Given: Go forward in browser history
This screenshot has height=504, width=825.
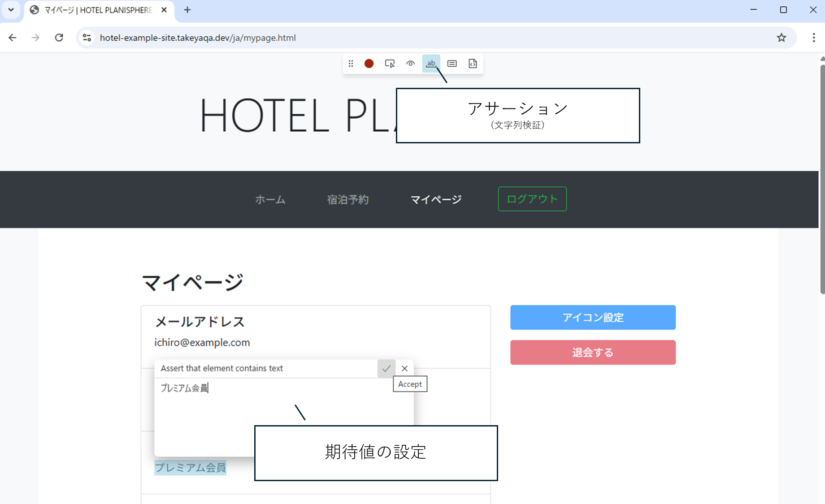Looking at the screenshot, I should click(x=35, y=38).
